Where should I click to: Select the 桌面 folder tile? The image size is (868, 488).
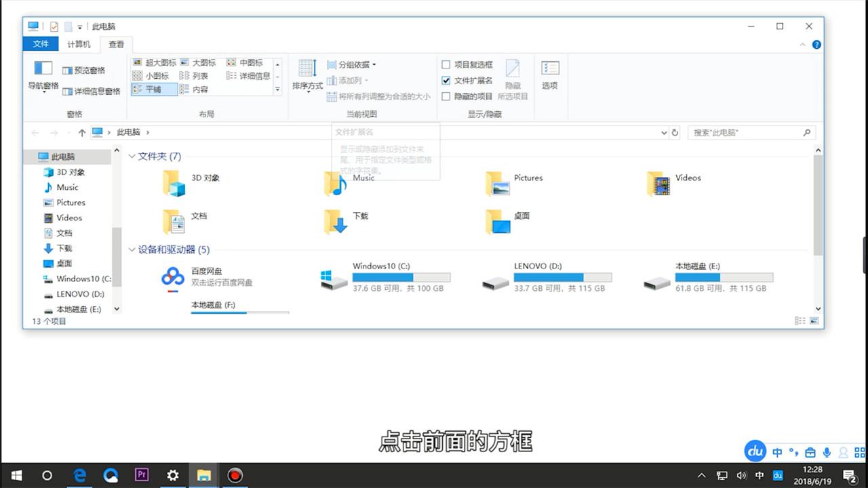coord(509,221)
